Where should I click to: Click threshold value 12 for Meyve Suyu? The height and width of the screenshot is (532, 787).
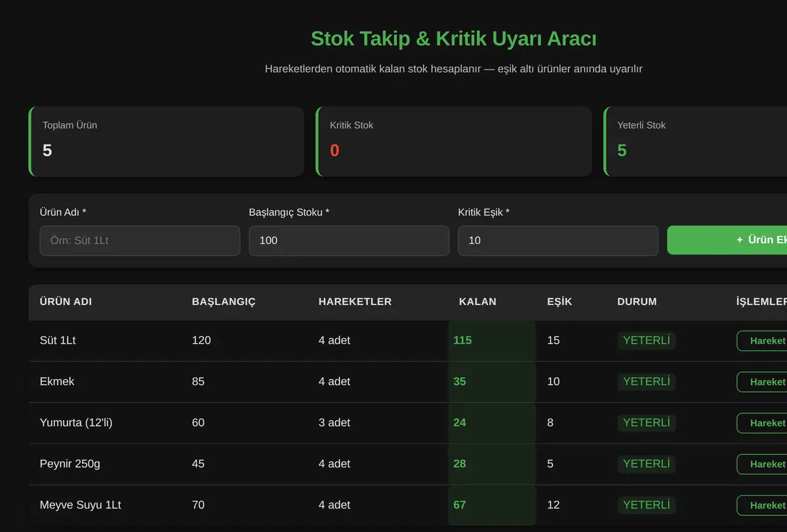pyautogui.click(x=554, y=505)
